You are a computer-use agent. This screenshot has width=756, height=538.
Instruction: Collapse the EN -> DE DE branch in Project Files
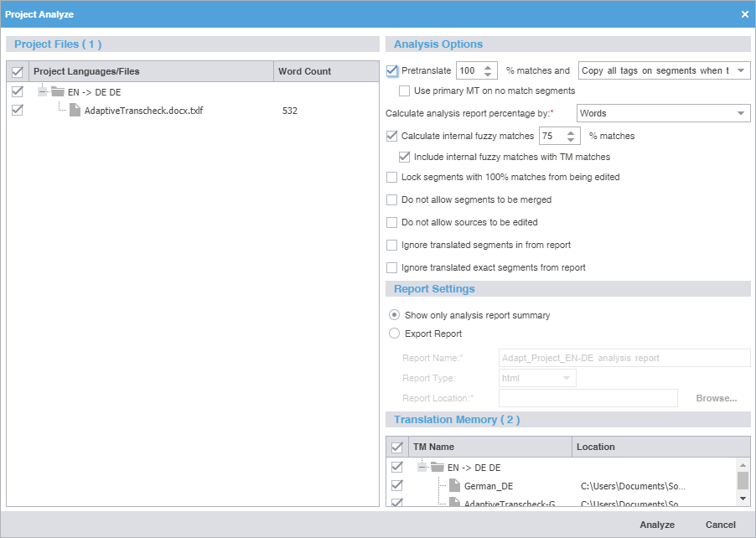(42, 92)
